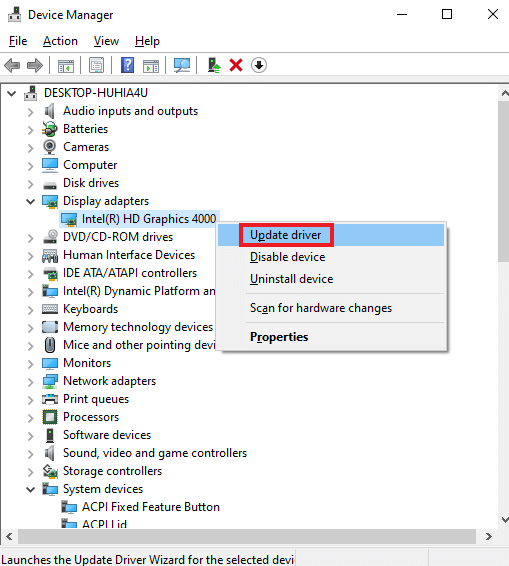Click the scan for hardware changes monitor icon
This screenshot has width=509, height=566.
click(x=182, y=65)
